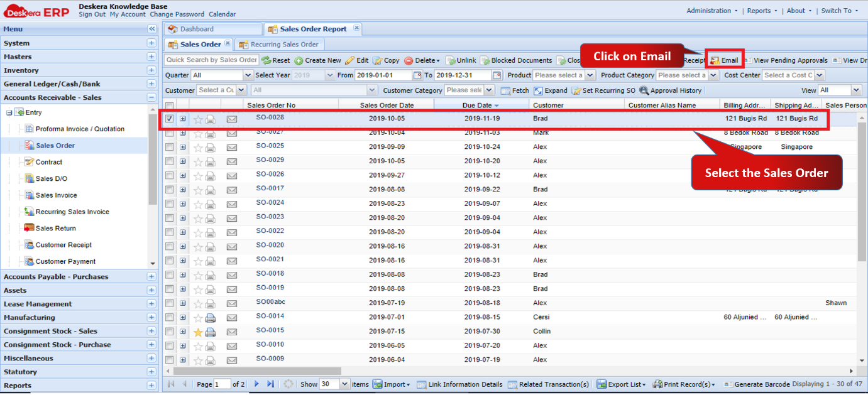This screenshot has width=868, height=395.
Task: Click the Reset search icon button
Action: pyautogui.click(x=276, y=60)
